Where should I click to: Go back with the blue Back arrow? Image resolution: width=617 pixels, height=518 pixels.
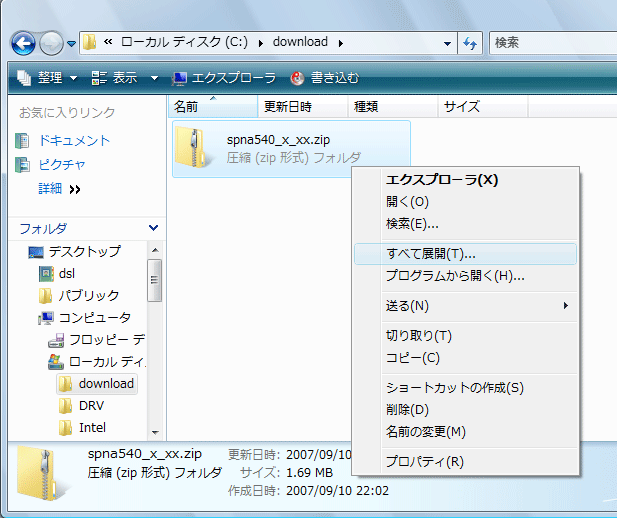tap(23, 43)
